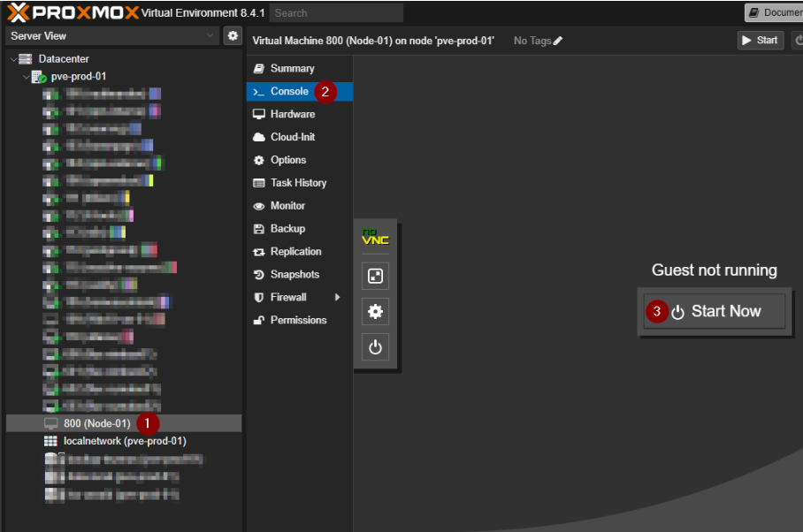803x532 pixels.
Task: Click the Start Now button
Action: (x=715, y=311)
